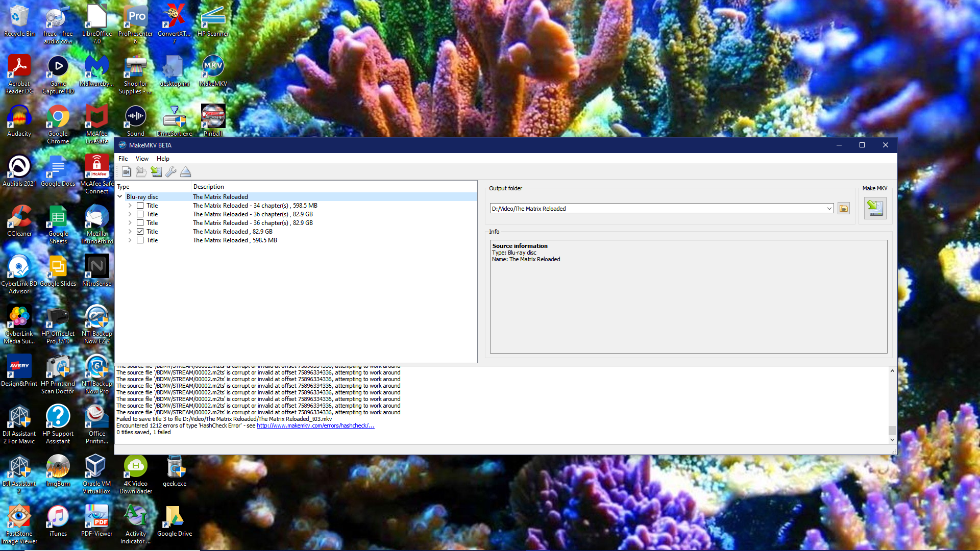The height and width of the screenshot is (551, 980).
Task: Click the Make MKV button
Action: (x=875, y=208)
